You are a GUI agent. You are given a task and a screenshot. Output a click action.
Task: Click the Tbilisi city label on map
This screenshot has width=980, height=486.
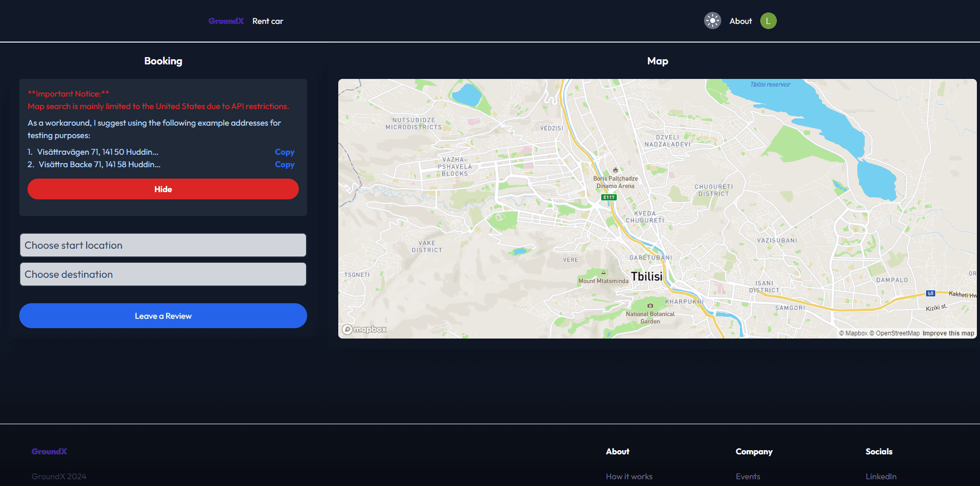646,276
